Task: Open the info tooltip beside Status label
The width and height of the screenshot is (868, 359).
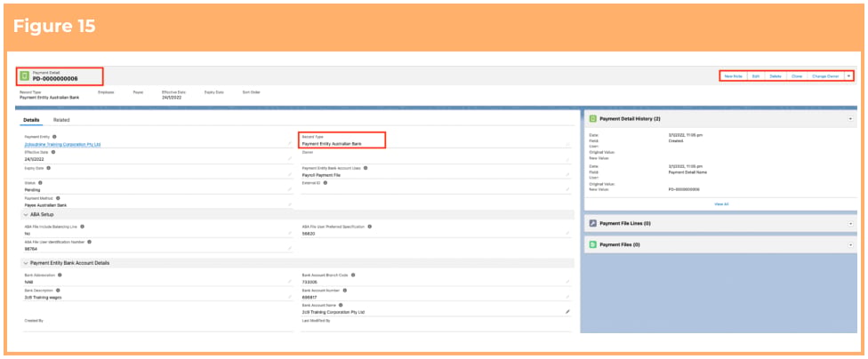Action: [x=40, y=182]
